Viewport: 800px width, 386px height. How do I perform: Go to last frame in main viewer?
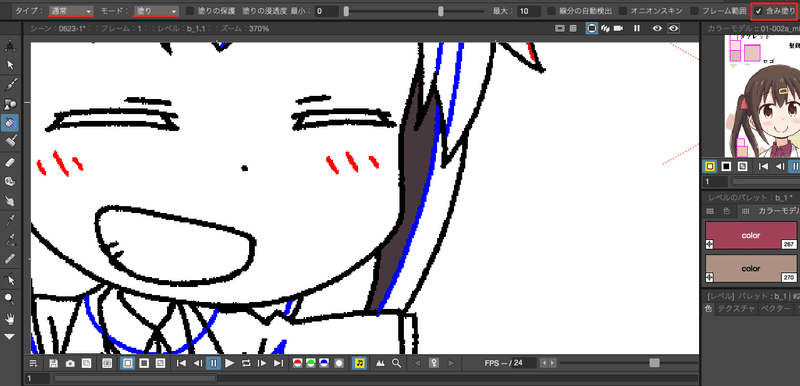(279, 363)
